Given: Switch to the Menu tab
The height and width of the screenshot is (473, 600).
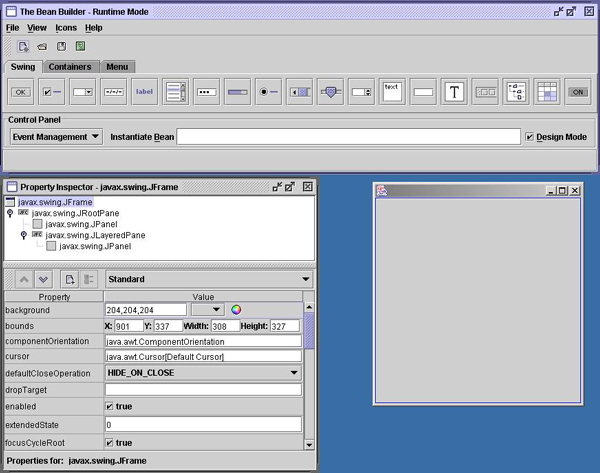Looking at the screenshot, I should 117,67.
